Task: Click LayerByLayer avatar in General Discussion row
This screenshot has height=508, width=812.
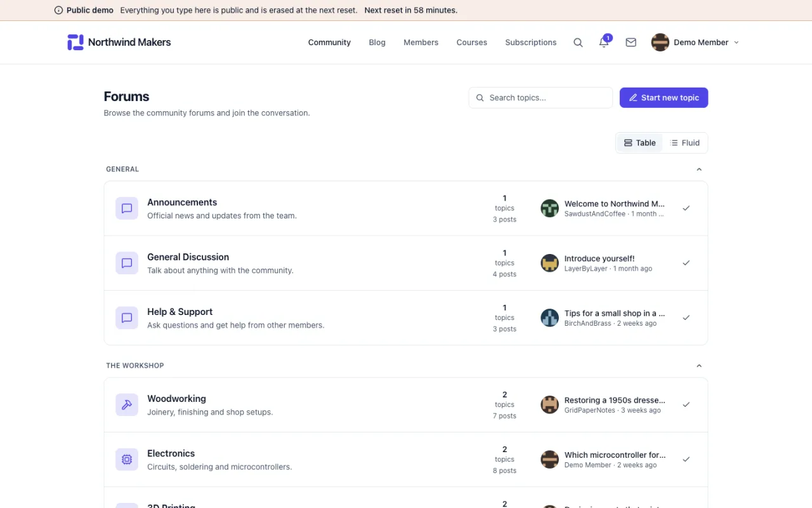Action: (549, 263)
